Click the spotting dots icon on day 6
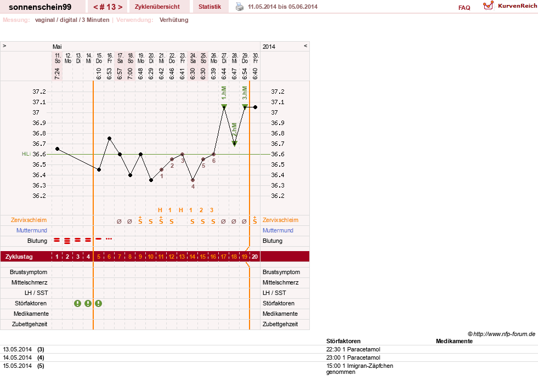Viewport: 538px width, 392px height. point(109,238)
